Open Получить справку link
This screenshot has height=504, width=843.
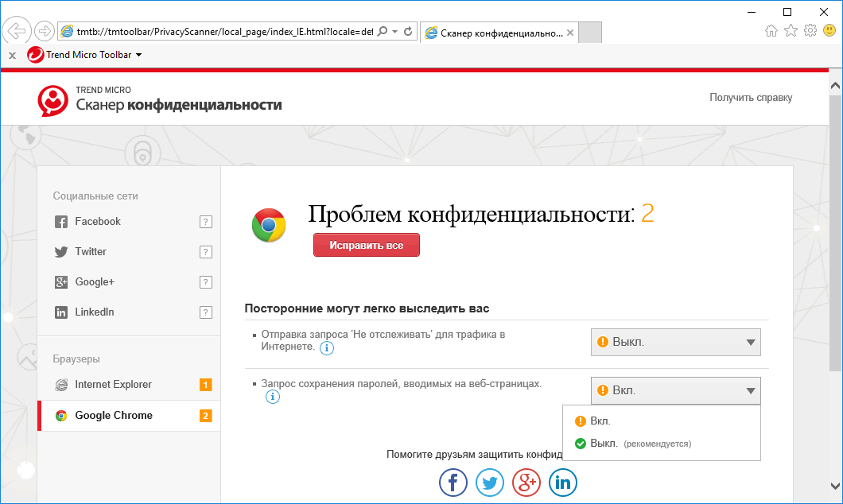coord(749,97)
